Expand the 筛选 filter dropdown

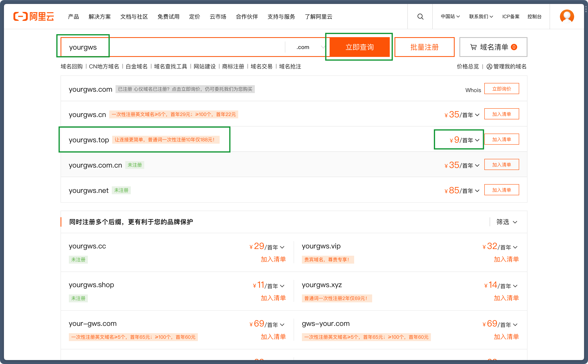506,222
